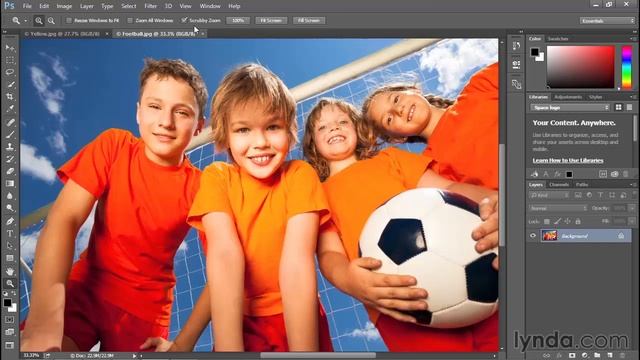Click the foreground color swatch in toolbox
This screenshot has height=360, width=640.
tap(7, 302)
